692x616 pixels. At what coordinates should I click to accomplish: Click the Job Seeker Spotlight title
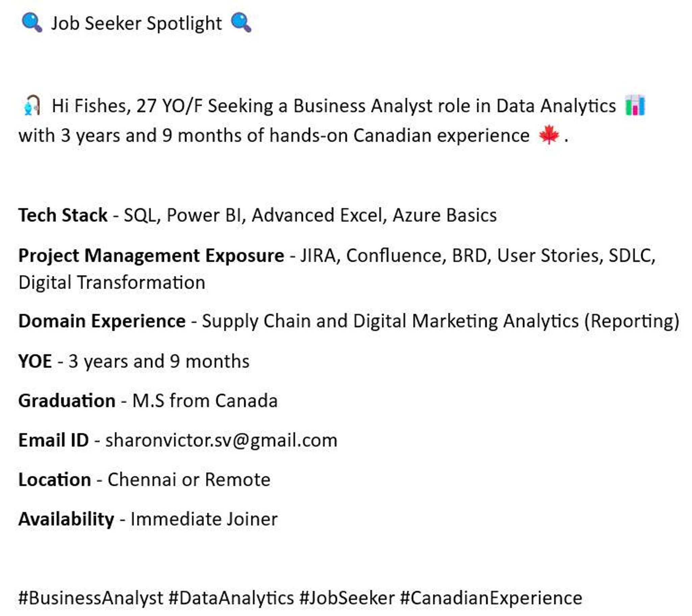(x=136, y=24)
